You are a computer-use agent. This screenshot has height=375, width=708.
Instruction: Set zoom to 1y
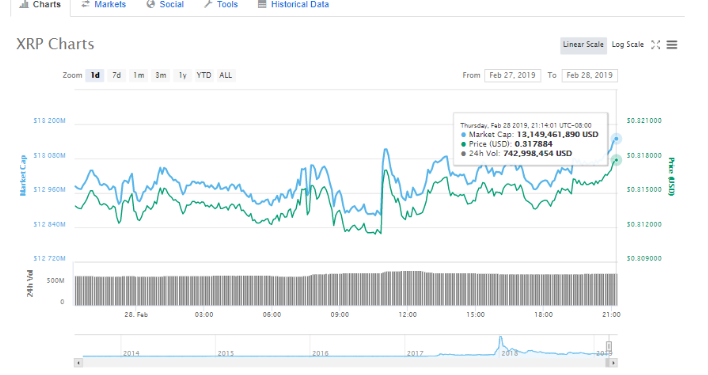(x=182, y=75)
